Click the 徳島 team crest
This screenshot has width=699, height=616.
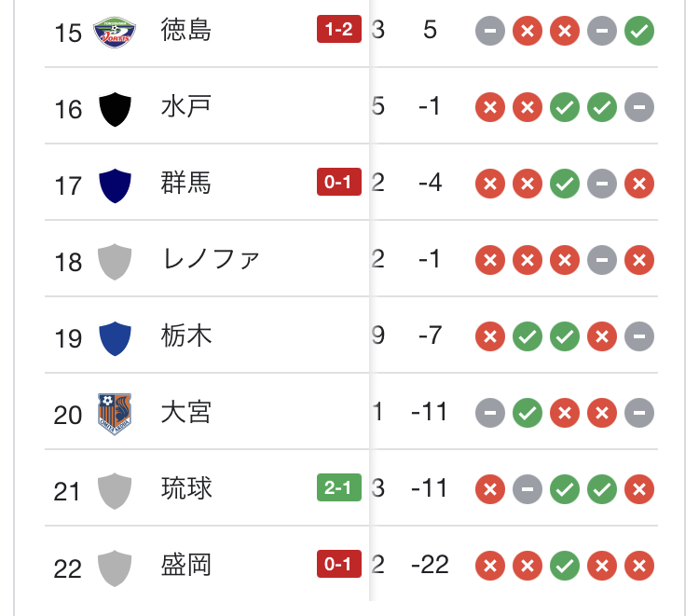click(115, 33)
